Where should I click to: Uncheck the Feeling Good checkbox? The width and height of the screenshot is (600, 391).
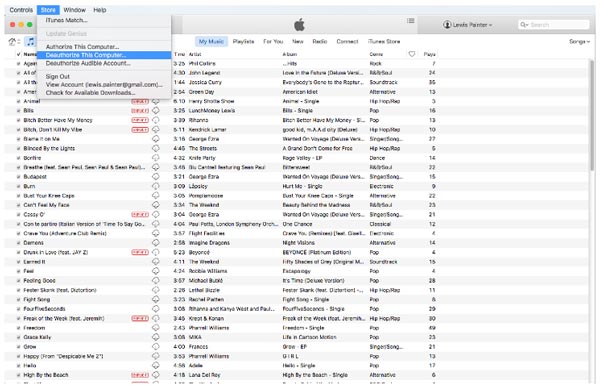(18, 280)
